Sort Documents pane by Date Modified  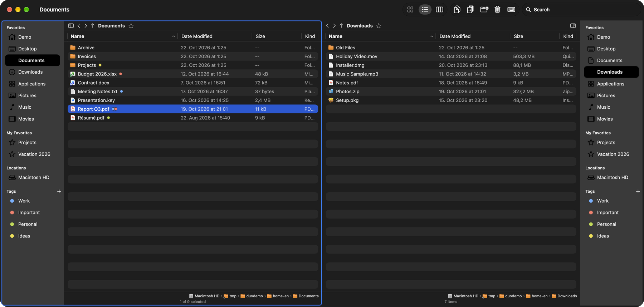pos(215,36)
